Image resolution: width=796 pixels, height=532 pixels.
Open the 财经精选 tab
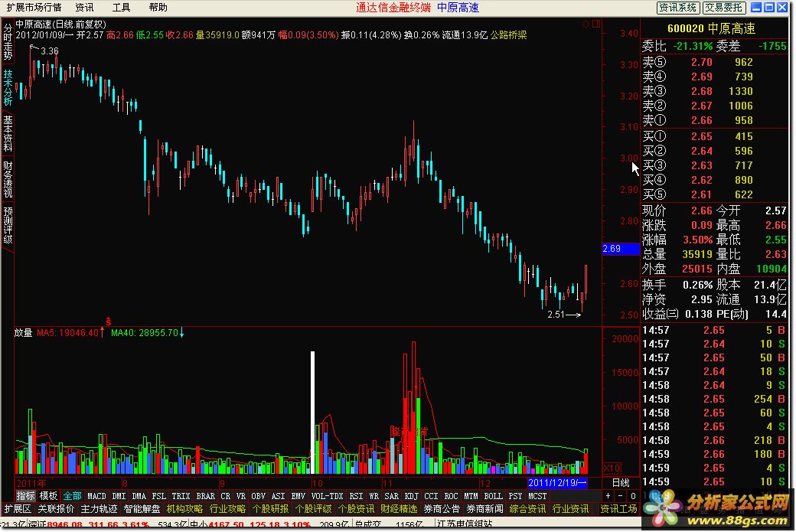point(399,508)
